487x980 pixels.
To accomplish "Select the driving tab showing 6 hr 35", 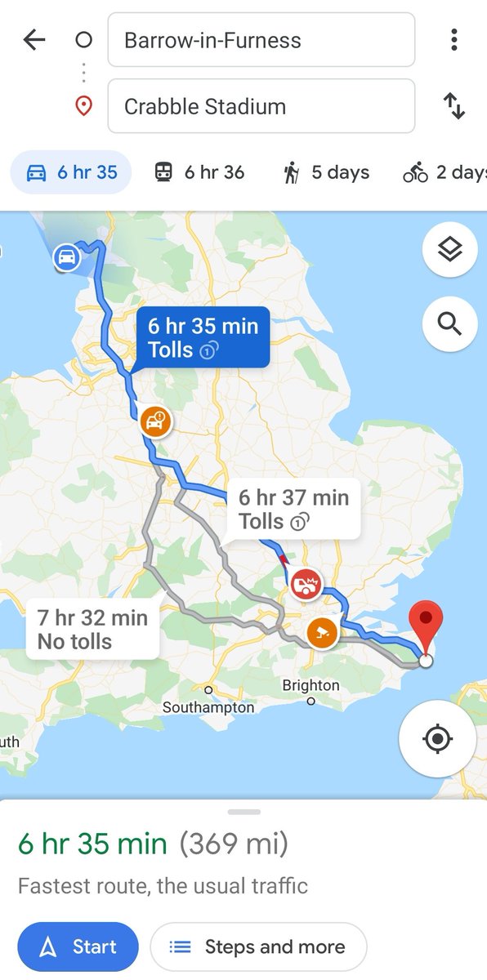I will 71,172.
